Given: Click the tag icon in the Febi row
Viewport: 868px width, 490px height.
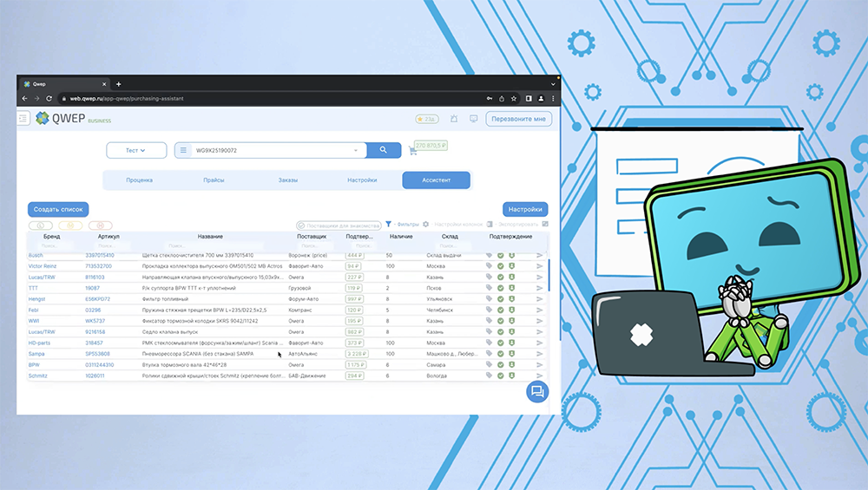Looking at the screenshot, I should pos(489,310).
